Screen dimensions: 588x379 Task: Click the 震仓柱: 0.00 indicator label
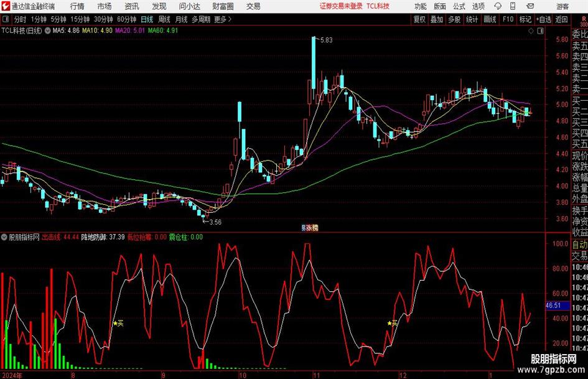click(186, 237)
